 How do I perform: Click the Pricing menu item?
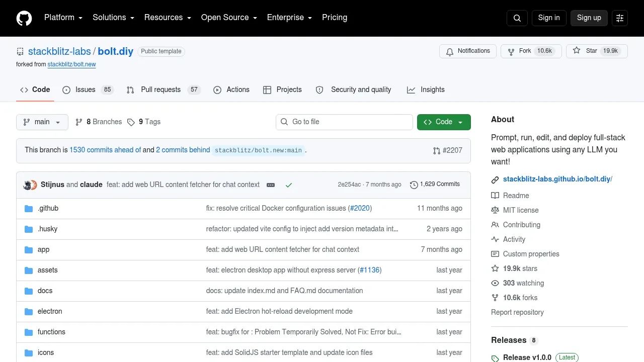(335, 17)
